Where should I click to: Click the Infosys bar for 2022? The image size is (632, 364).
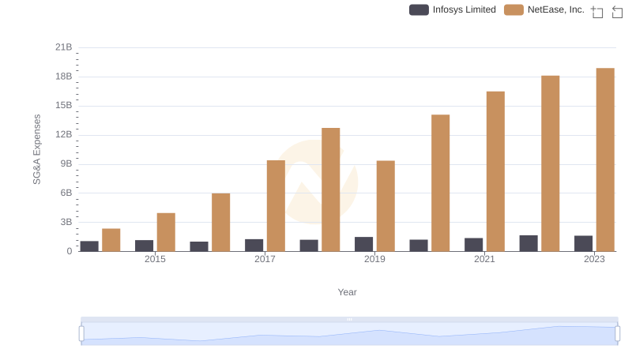pyautogui.click(x=529, y=243)
